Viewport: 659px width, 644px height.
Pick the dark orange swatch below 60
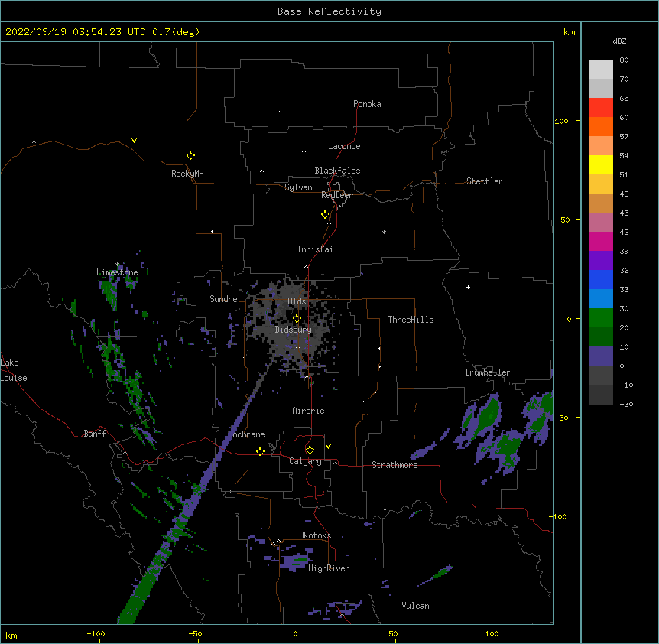point(601,126)
